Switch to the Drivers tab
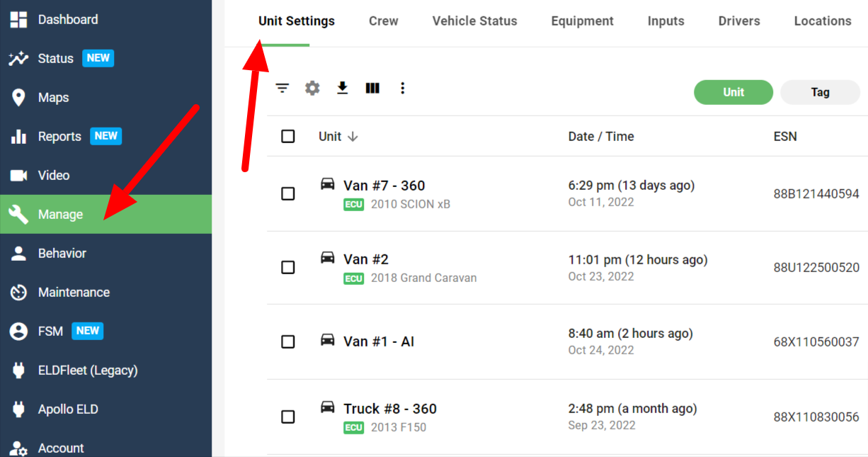This screenshot has height=457, width=868. 738,21
